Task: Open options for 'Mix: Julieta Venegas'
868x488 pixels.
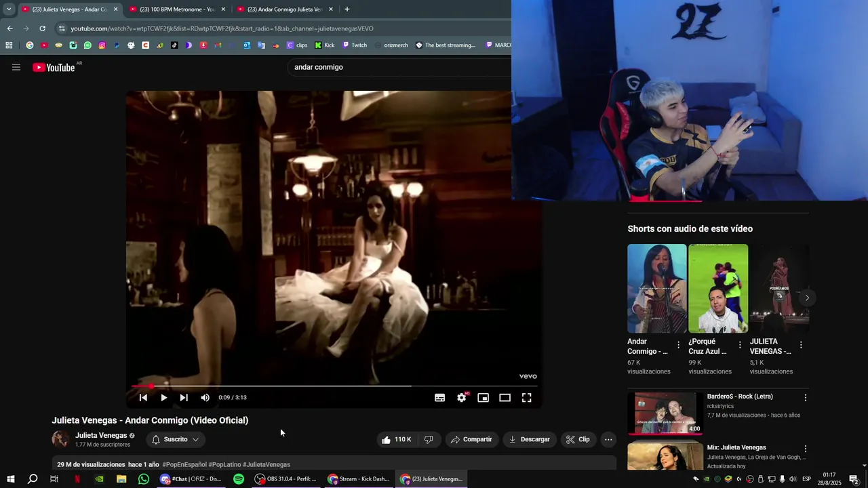Action: (x=806, y=449)
